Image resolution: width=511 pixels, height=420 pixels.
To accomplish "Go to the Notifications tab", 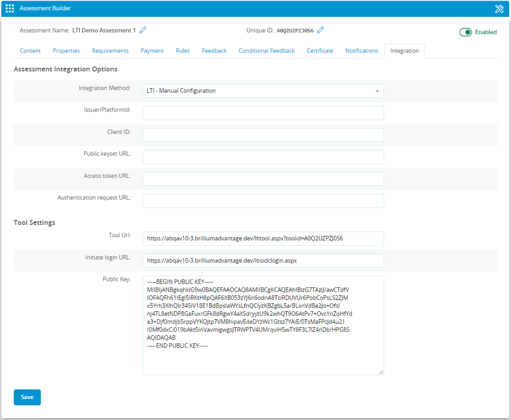I will (x=362, y=51).
